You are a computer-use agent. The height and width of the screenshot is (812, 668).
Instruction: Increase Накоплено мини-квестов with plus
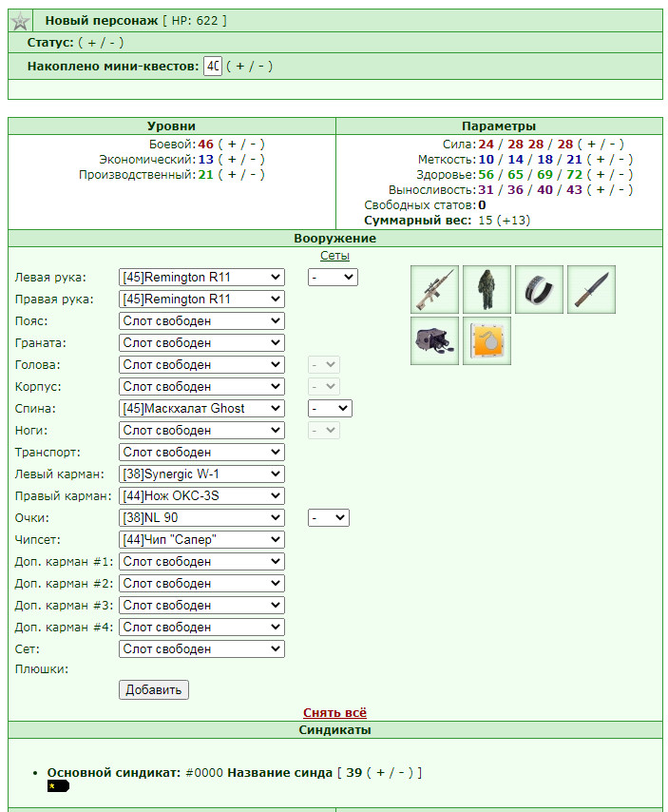(240, 67)
